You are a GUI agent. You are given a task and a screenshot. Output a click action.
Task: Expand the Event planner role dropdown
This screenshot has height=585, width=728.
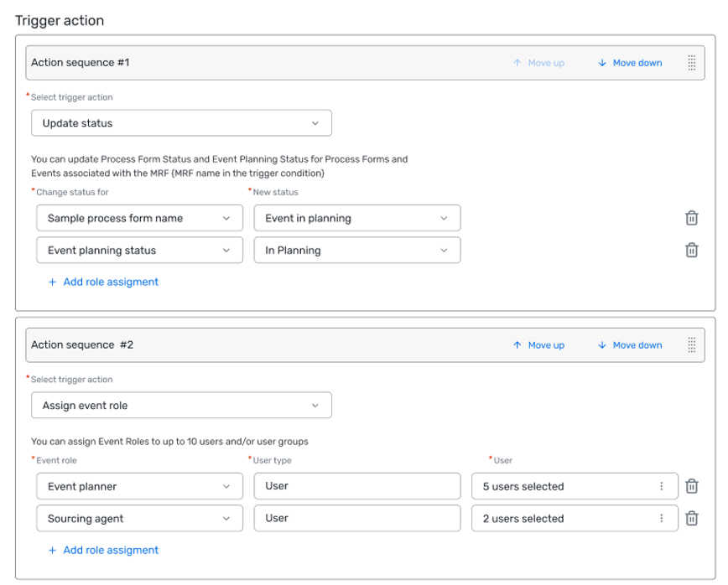139,486
